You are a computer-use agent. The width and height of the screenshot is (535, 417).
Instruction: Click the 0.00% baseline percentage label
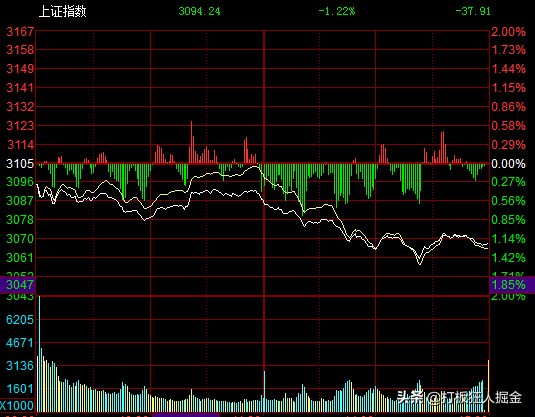[x=508, y=164]
